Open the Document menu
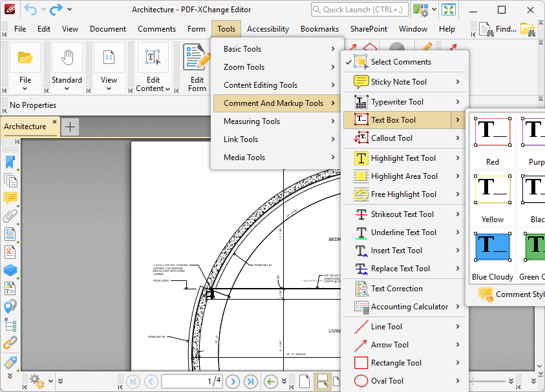This screenshot has height=392, width=545. point(108,29)
